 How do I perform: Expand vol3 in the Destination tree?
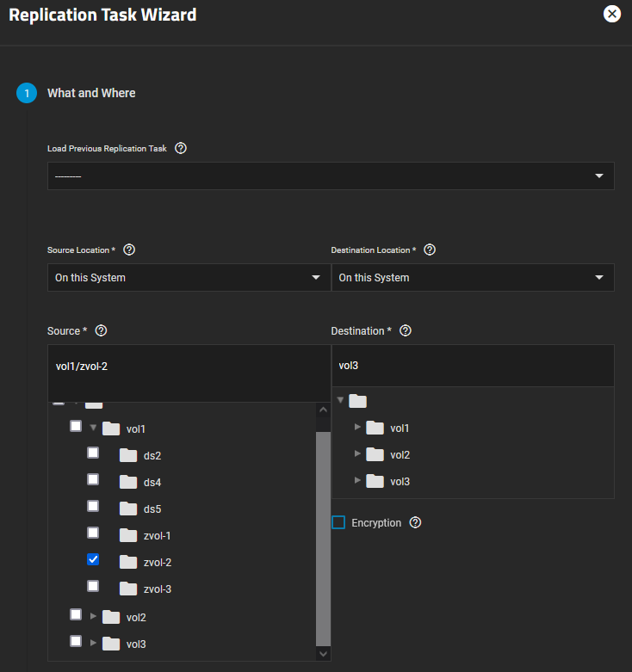coord(357,480)
